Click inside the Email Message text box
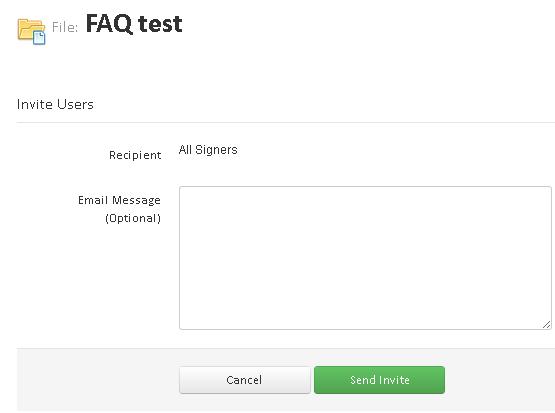Image resolution: width=555 pixels, height=413 pixels. click(x=365, y=258)
